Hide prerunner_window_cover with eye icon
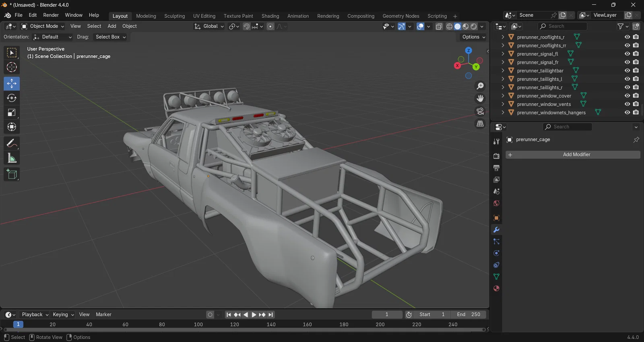This screenshot has width=644, height=342. pyautogui.click(x=627, y=96)
